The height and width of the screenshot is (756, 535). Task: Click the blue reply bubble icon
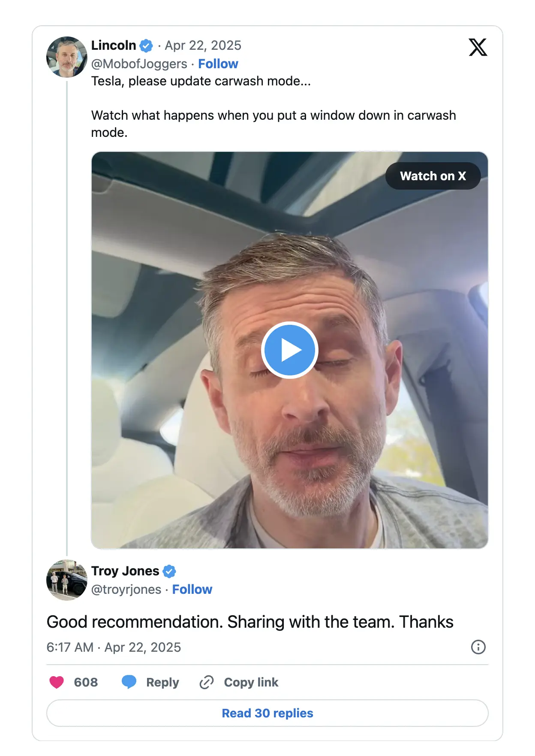[129, 682]
